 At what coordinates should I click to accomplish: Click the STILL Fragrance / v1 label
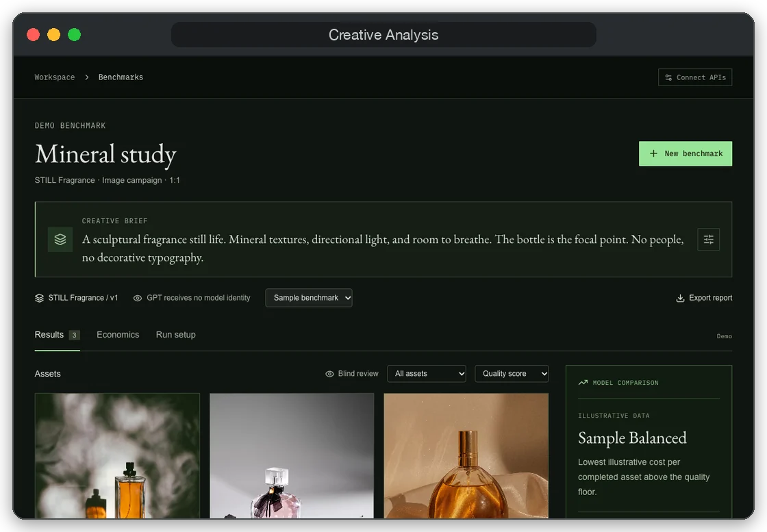(83, 298)
